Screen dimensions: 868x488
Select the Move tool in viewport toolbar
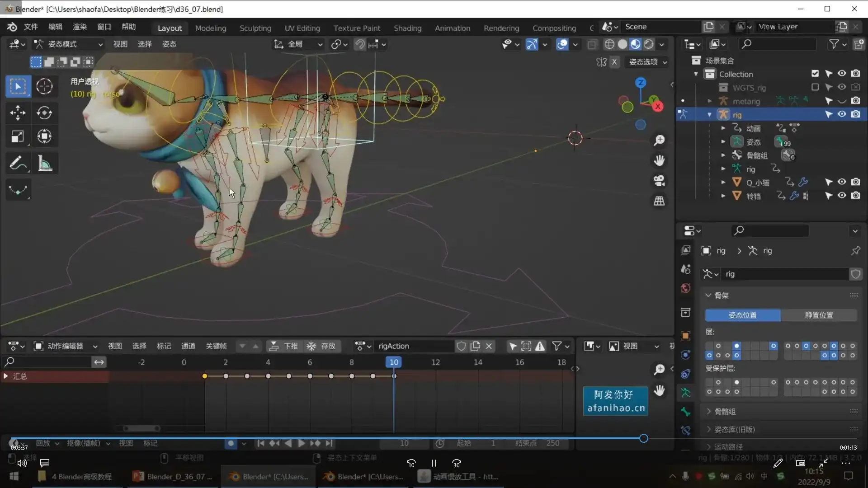[x=18, y=113]
